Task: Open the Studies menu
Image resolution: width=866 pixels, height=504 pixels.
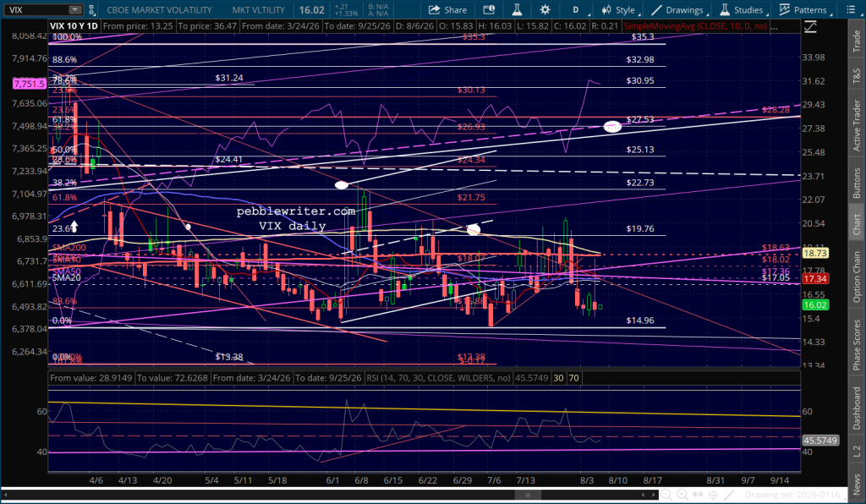Action: (x=743, y=10)
